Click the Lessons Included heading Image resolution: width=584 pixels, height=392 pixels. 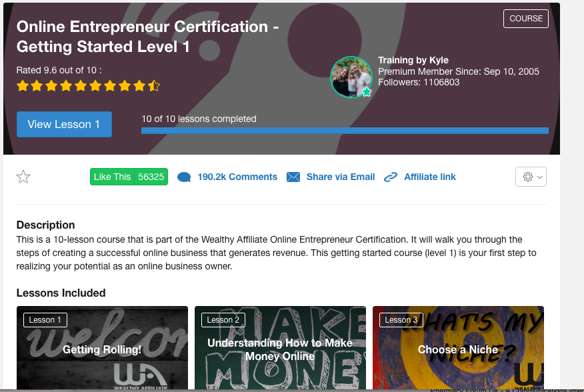click(61, 293)
